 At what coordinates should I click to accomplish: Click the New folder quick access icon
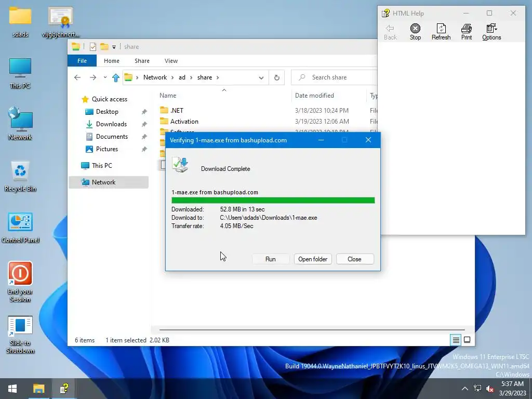point(104,47)
